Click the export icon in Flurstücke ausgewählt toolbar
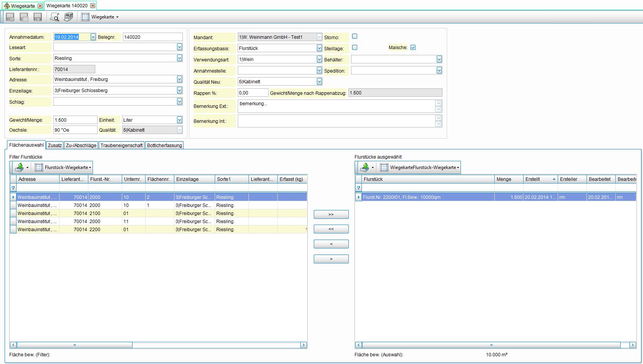The width and height of the screenshot is (643, 364). pos(365,167)
